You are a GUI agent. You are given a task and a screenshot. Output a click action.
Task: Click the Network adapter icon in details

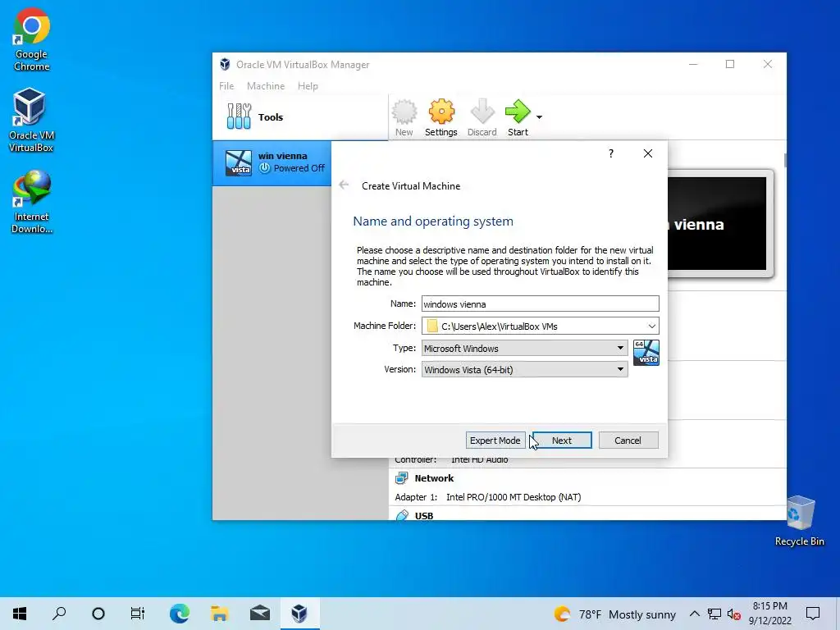[401, 478]
